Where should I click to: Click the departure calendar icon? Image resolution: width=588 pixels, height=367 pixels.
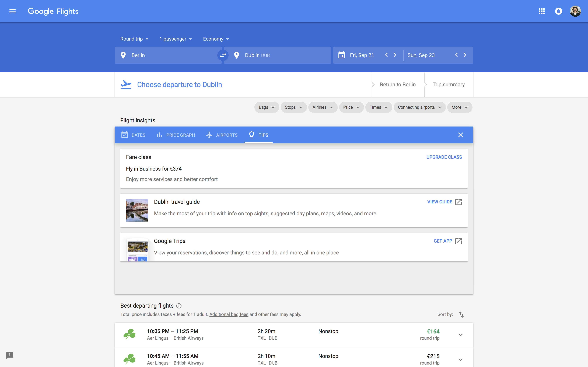(342, 55)
